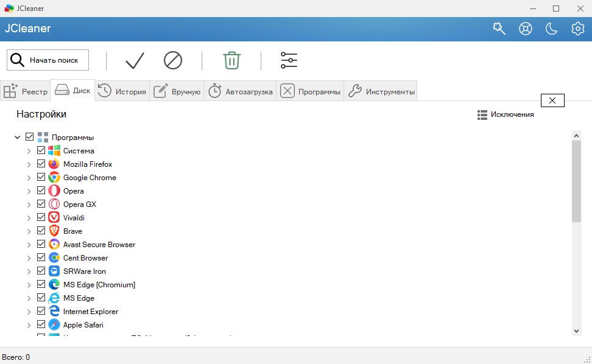Click the scrollbar up arrow
Viewport: 592px width, 364px height.
tap(576, 135)
